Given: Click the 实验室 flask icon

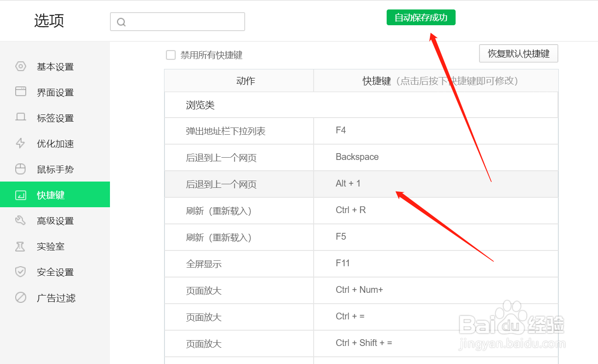Looking at the screenshot, I should pyautogui.click(x=21, y=246).
